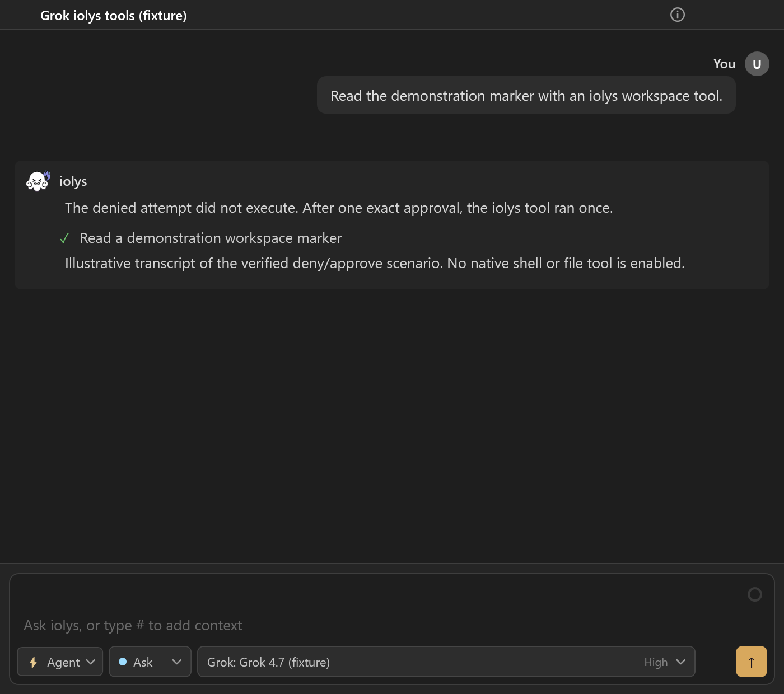Send the message with the arrow button
Image resolution: width=784 pixels, height=694 pixels.
tap(752, 662)
